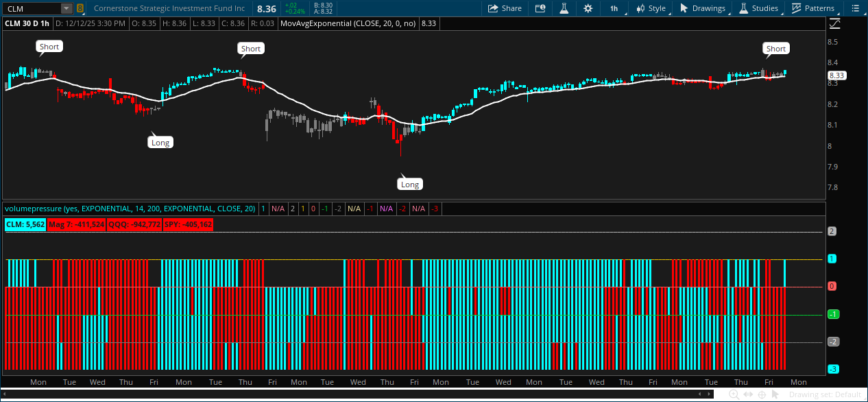
Task: Click the beaker Edit Studies icon
Action: (x=564, y=8)
